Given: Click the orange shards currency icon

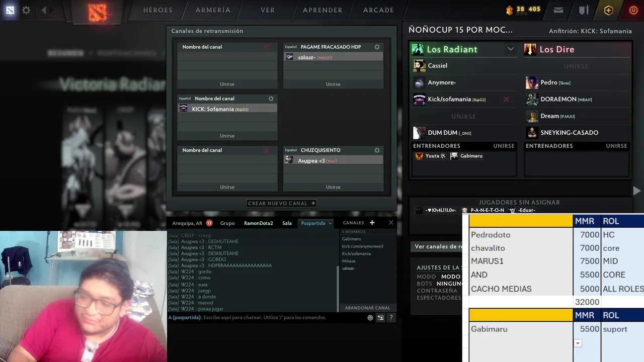Looking at the screenshot, I should 509,10.
